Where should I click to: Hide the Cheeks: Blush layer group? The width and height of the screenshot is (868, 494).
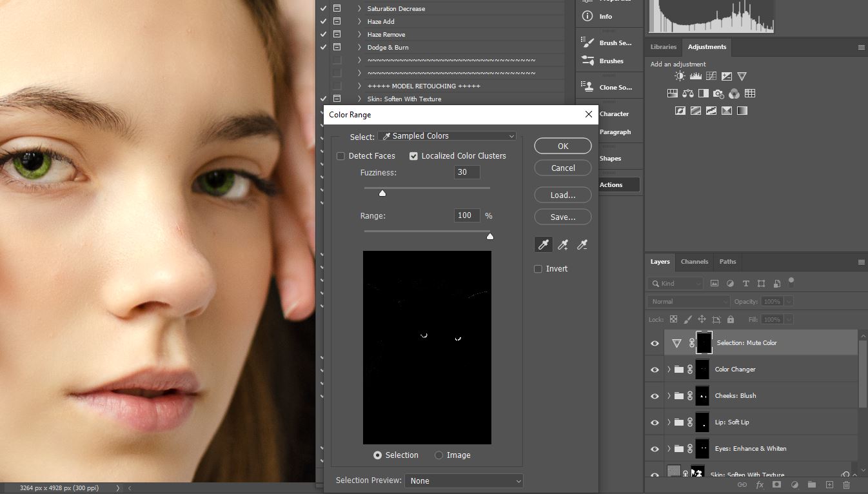click(x=655, y=396)
